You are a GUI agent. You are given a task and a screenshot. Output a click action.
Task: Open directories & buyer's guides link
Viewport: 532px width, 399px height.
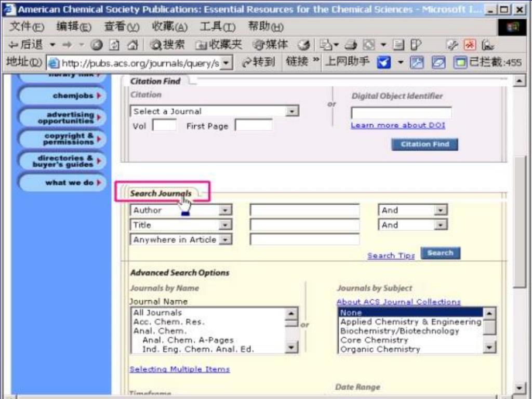[62, 161]
